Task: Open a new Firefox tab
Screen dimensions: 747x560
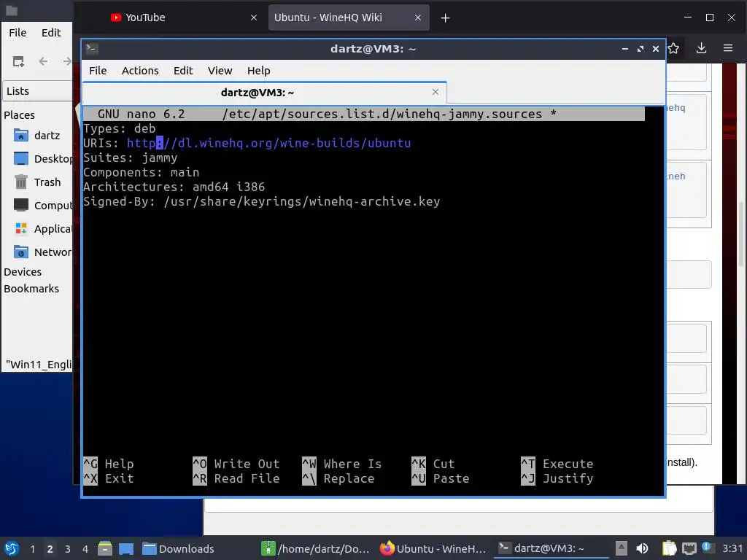Action: [445, 18]
